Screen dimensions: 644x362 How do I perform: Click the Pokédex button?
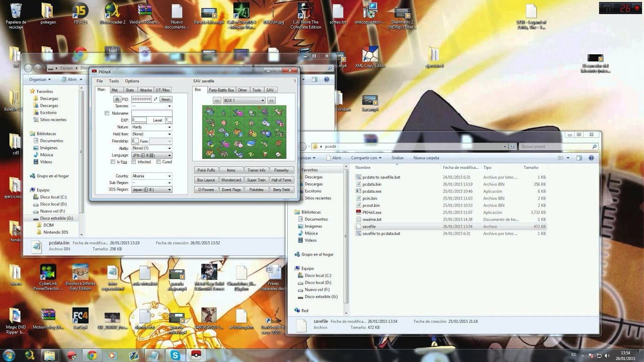pyautogui.click(x=257, y=190)
